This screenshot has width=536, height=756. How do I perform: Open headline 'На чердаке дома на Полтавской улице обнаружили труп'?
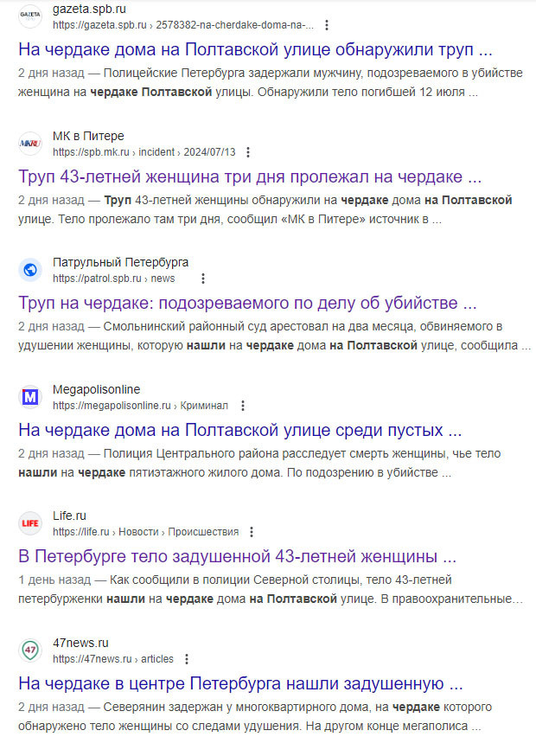(x=255, y=49)
